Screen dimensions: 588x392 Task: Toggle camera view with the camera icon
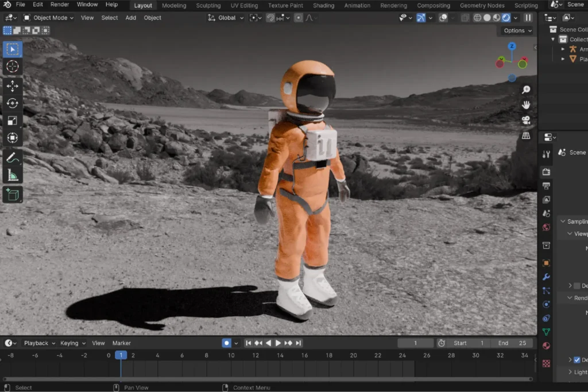click(525, 120)
